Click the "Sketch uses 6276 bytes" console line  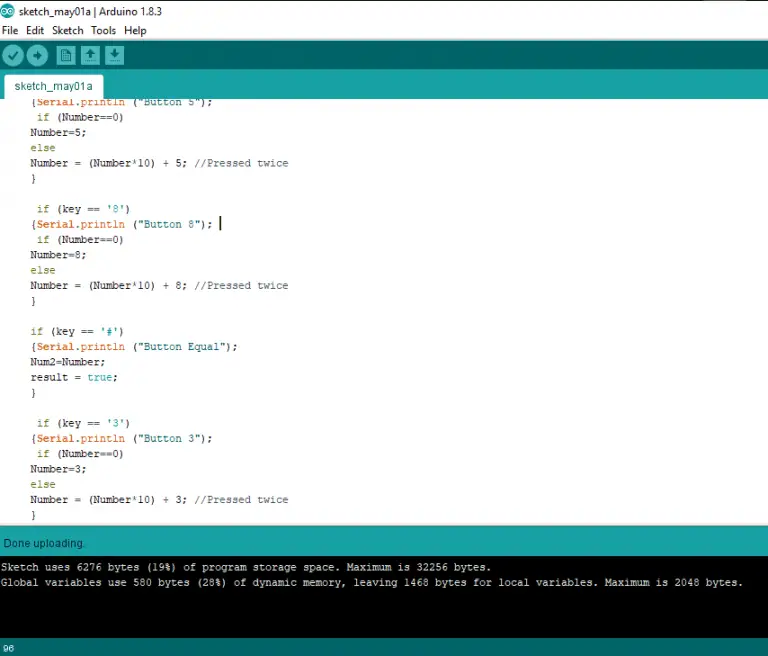(246, 567)
